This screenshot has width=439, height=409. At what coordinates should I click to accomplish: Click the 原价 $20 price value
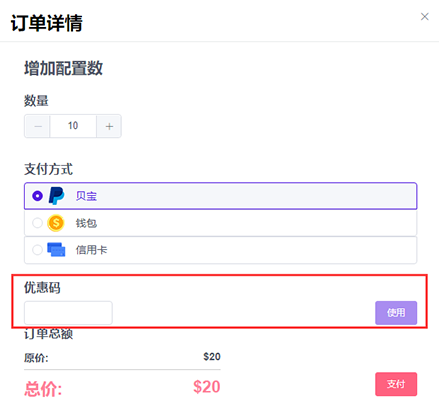tap(212, 357)
